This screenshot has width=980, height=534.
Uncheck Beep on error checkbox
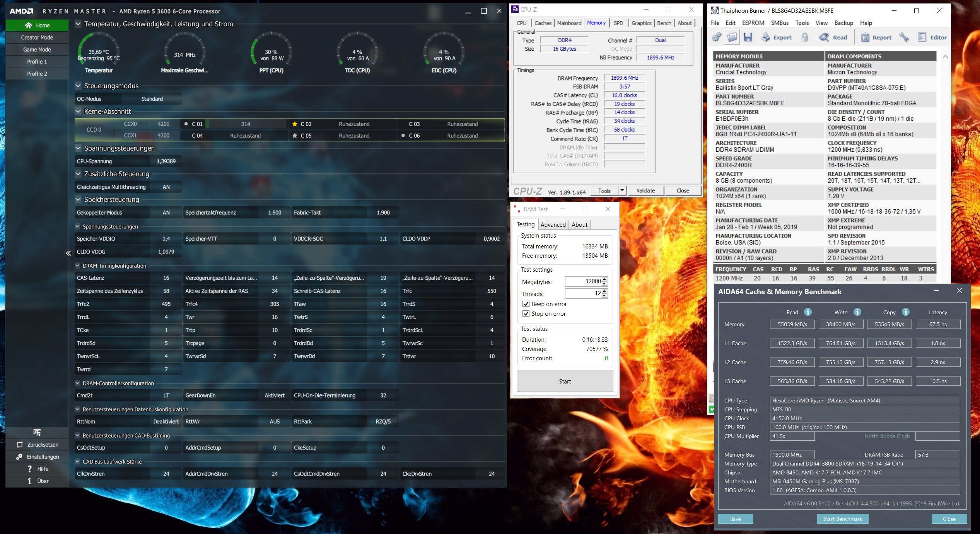click(x=526, y=304)
